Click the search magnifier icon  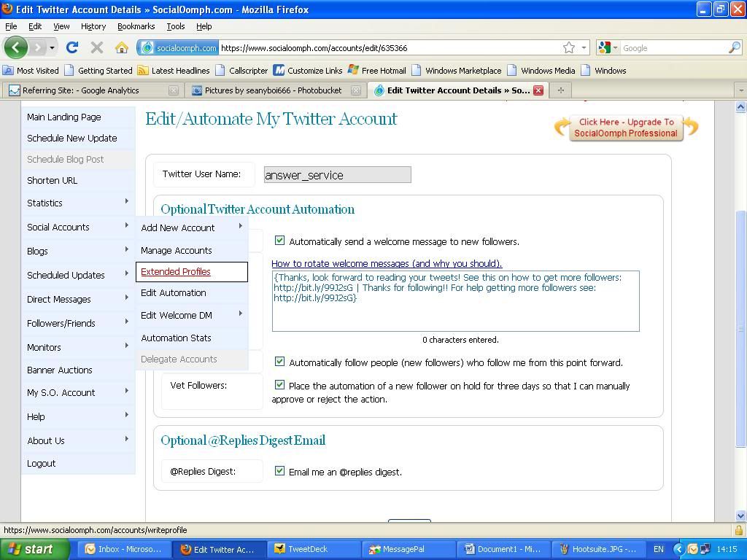734,47
